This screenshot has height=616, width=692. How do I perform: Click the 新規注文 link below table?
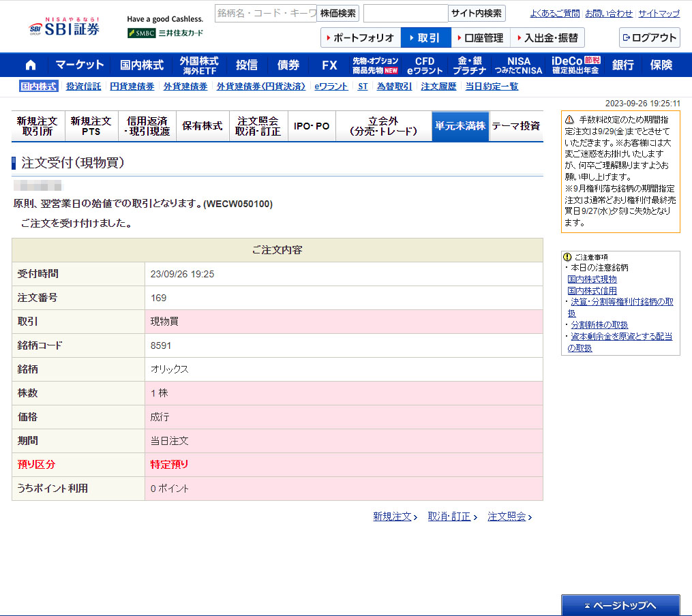tap(392, 517)
